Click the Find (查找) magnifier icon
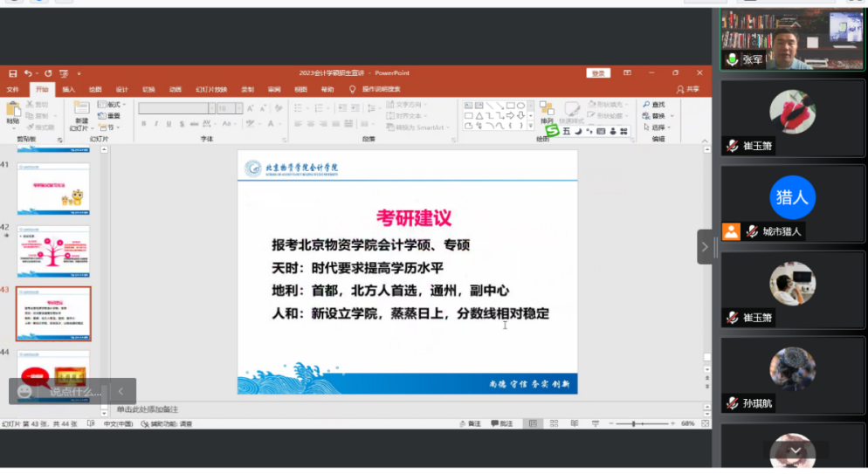 [646, 104]
